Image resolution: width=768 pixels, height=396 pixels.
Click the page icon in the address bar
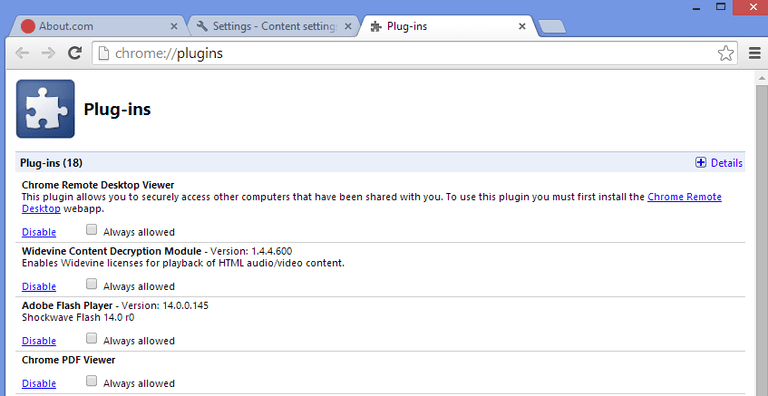(103, 53)
